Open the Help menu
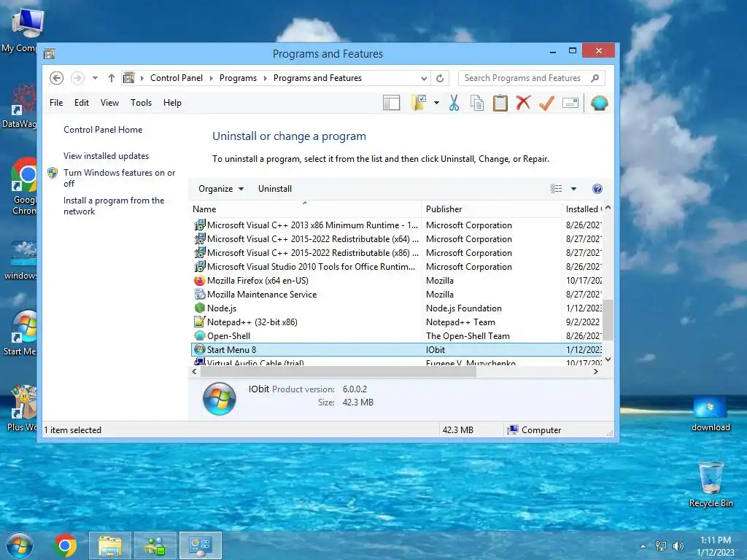 tap(172, 103)
